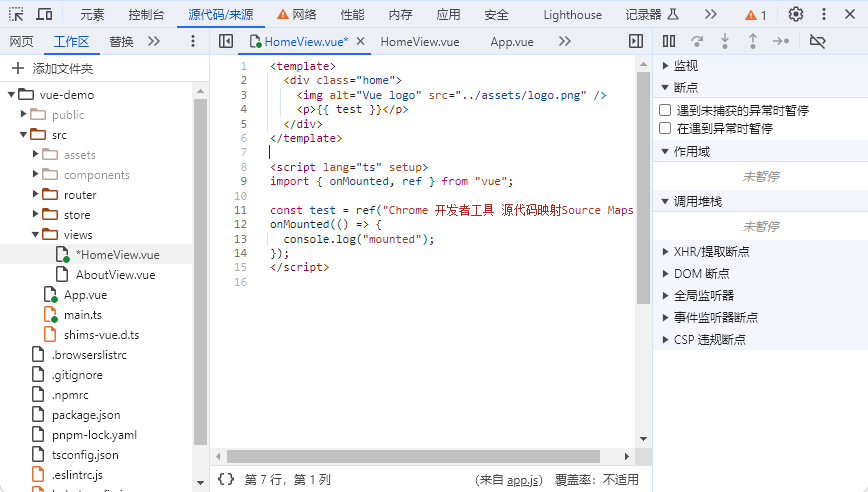
Task: Click the editor horizontal scrollbar thumb
Action: click(x=414, y=456)
